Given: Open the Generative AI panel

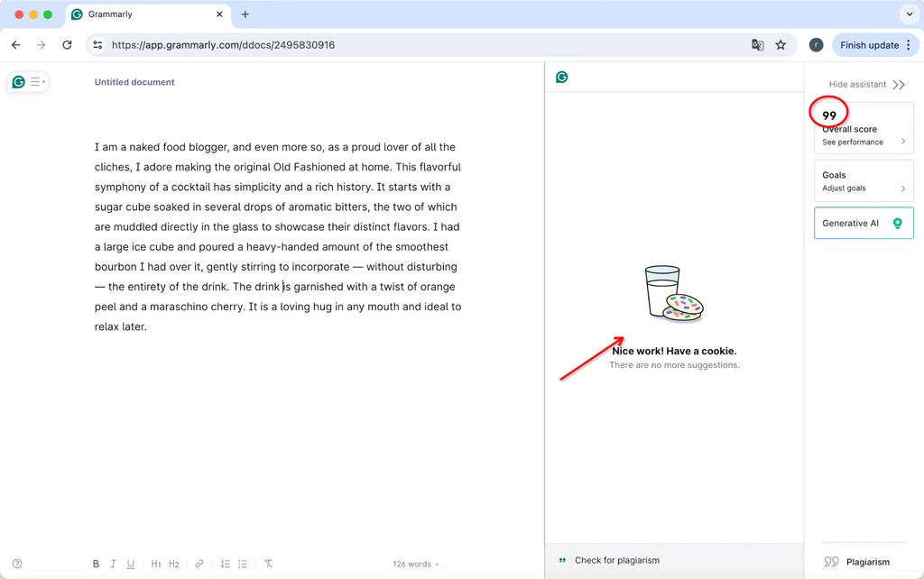Looking at the screenshot, I should click(x=864, y=224).
